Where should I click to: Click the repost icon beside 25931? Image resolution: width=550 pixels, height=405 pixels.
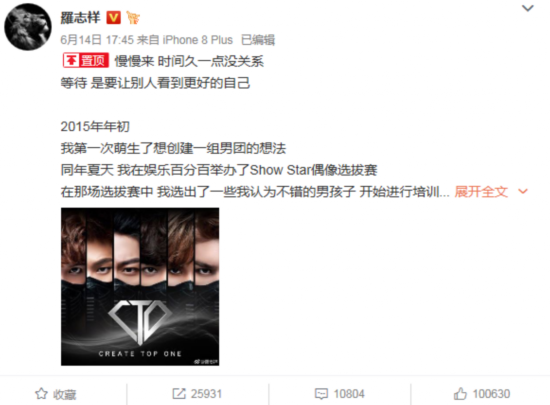(x=179, y=394)
